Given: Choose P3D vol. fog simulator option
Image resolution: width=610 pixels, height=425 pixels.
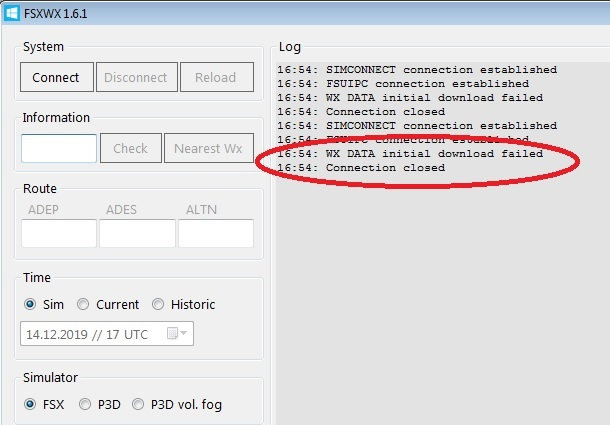Looking at the screenshot, I should (x=138, y=404).
